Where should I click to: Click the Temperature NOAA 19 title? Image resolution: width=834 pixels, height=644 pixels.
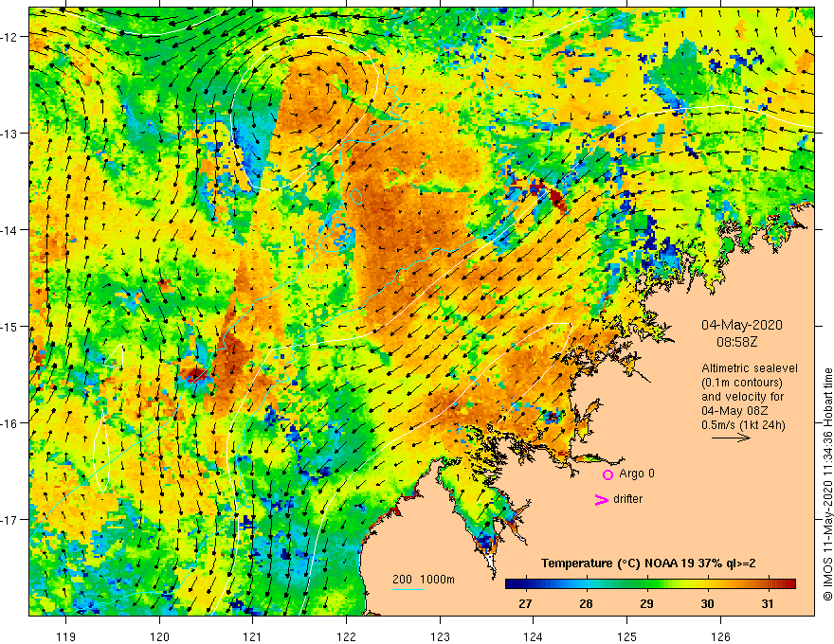click(648, 563)
